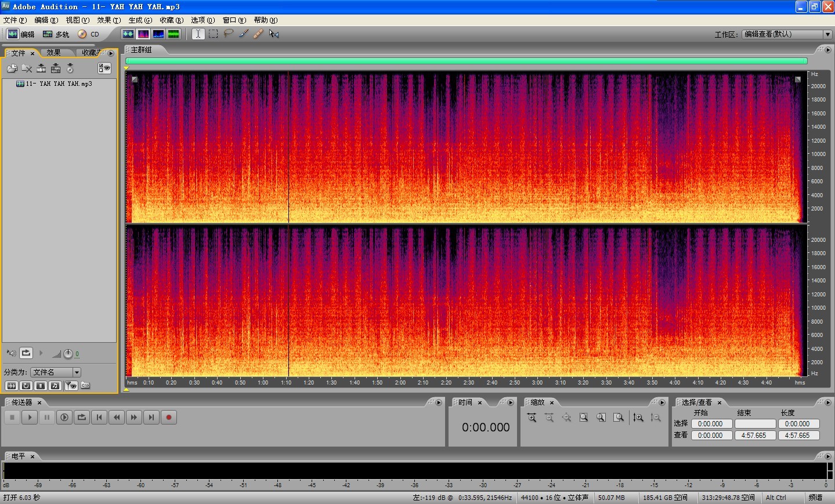Click the Import File folder icon
835x504 pixels.
12,68
